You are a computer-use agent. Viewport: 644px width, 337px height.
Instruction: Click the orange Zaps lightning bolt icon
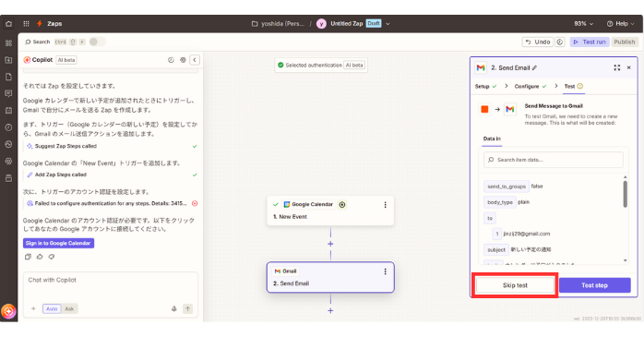pos(40,23)
